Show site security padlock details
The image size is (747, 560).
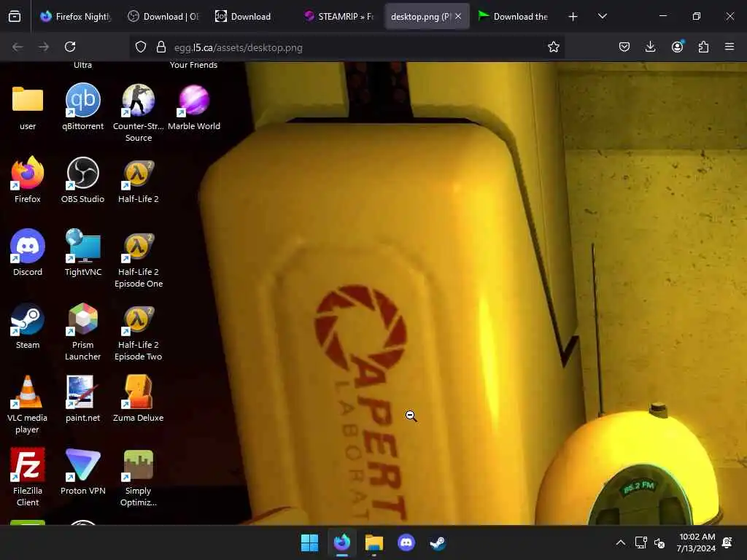click(161, 47)
